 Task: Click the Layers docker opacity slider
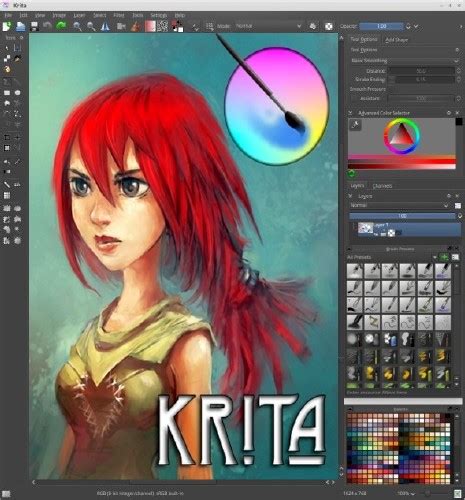402,216
